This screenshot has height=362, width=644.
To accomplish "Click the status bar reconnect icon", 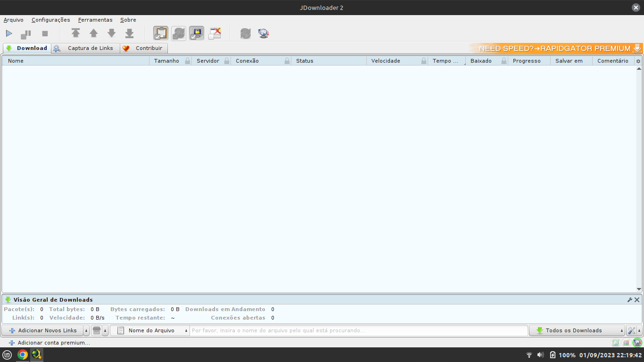I will pyautogui.click(x=615, y=343).
